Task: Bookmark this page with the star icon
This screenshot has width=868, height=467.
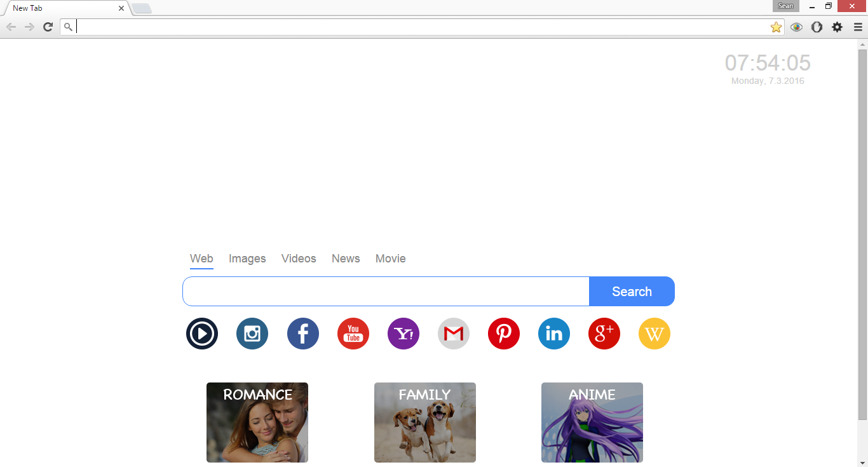Action: click(x=776, y=27)
